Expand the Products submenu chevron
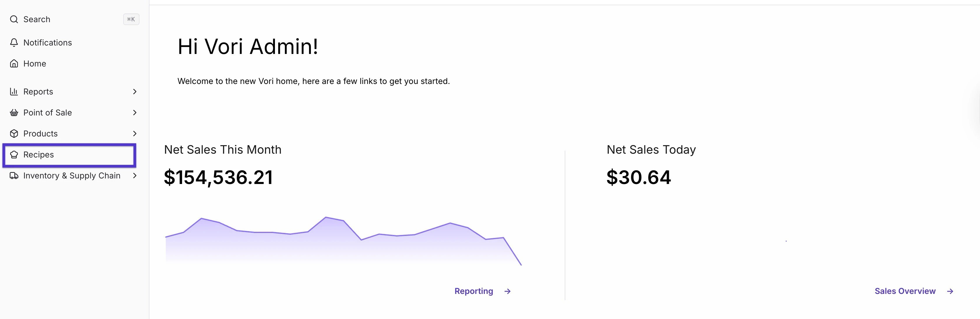The height and width of the screenshot is (319, 980). (x=134, y=134)
